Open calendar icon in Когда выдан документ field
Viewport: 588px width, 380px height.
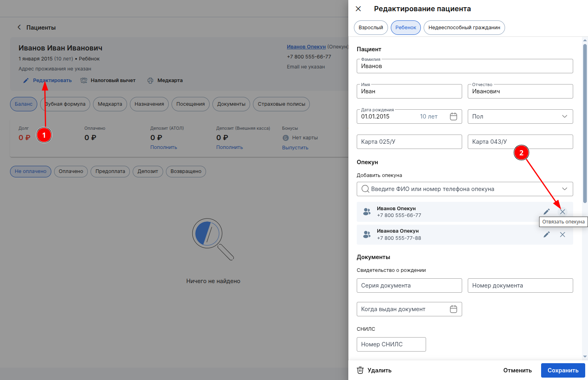pos(453,309)
